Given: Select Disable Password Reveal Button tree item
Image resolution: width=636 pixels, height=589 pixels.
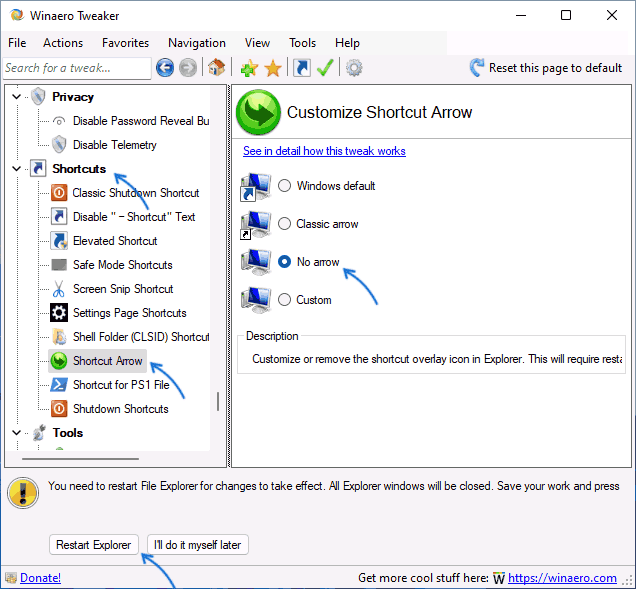Looking at the screenshot, I should (x=141, y=121).
